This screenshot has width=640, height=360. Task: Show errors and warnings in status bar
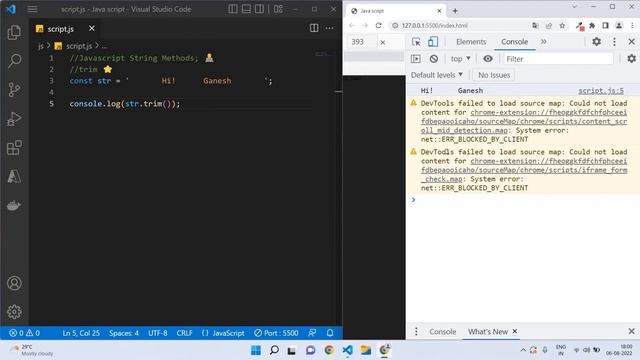click(24, 333)
